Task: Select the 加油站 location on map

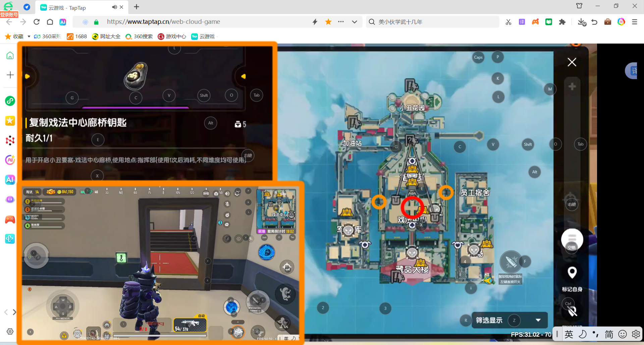Action: 352,143
